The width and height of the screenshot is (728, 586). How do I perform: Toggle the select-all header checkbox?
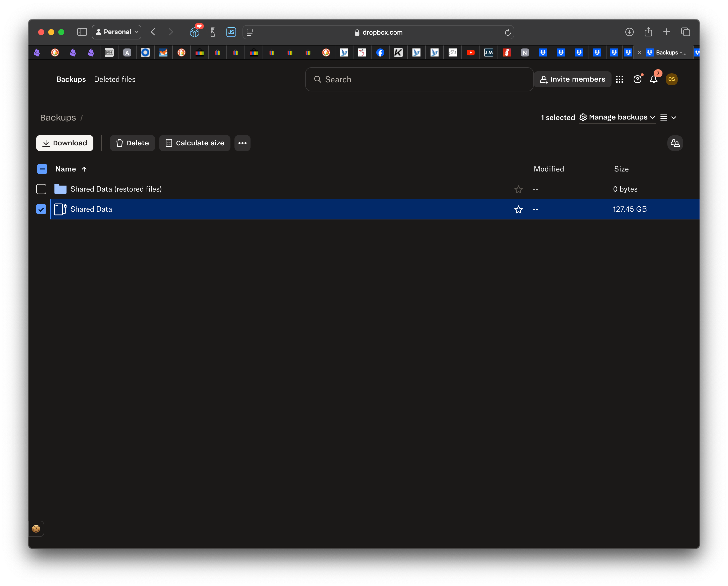point(42,169)
